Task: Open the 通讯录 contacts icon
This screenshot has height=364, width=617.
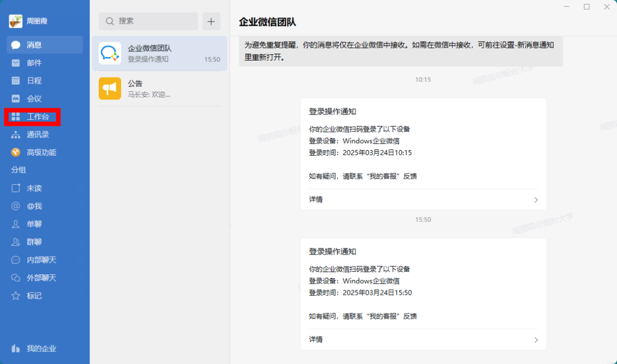Action: tap(16, 135)
